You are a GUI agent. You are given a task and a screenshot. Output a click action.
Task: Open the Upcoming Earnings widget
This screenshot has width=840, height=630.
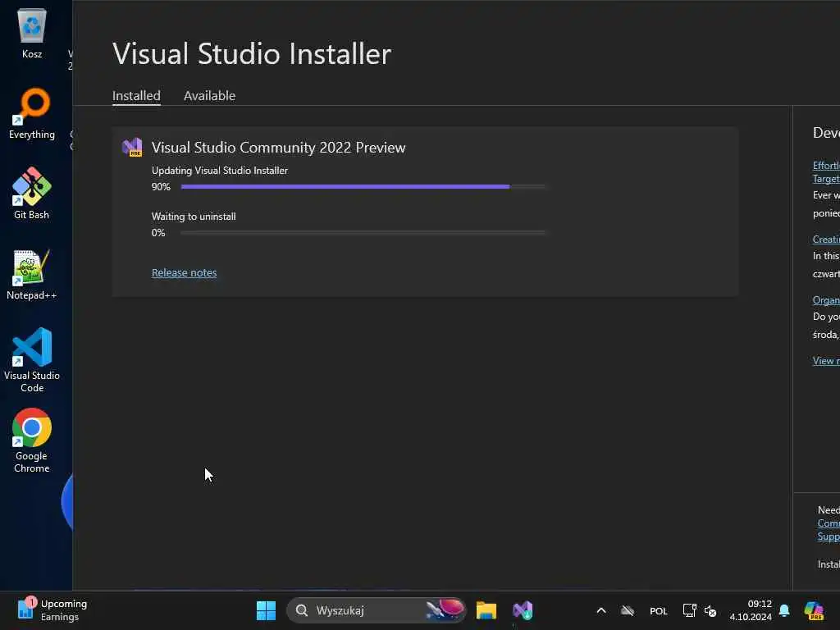pos(52,610)
